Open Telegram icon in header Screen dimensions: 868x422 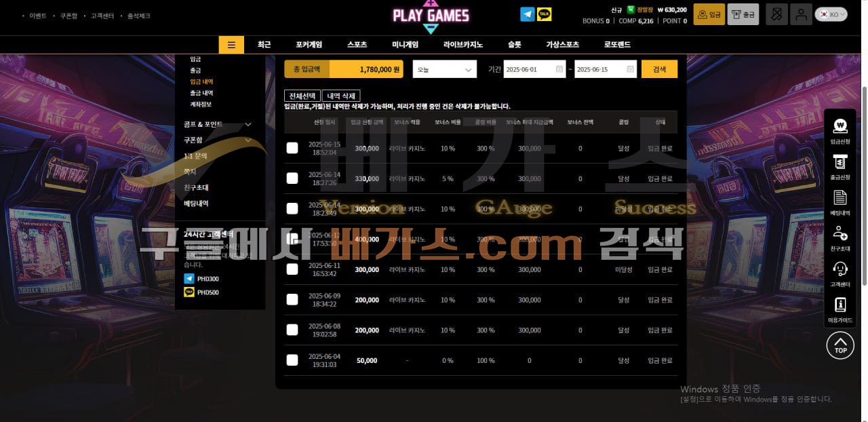tap(527, 14)
